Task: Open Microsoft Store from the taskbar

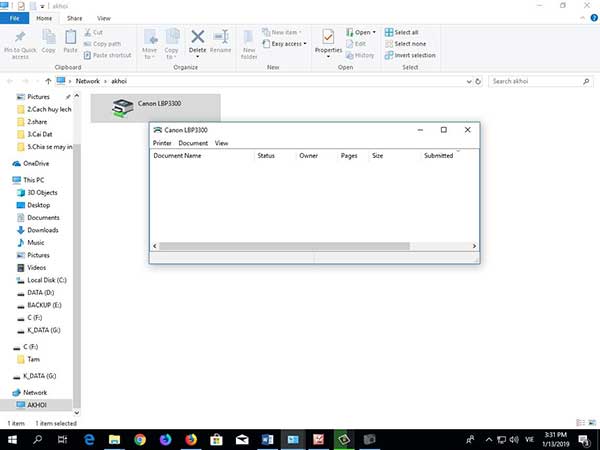Action: coord(216,440)
